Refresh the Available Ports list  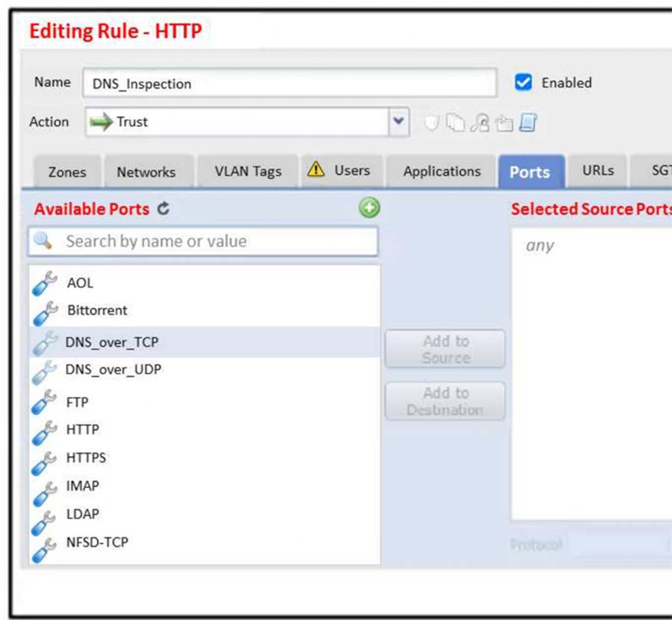coord(164,210)
